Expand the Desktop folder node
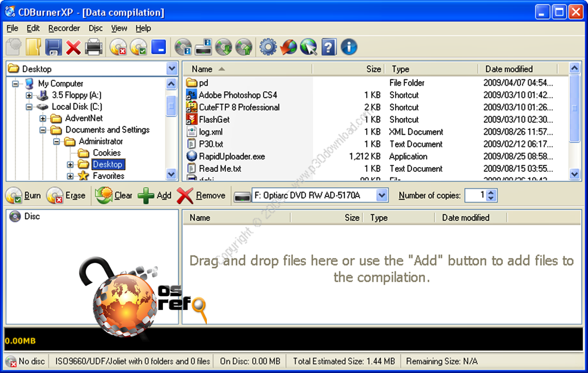This screenshot has width=588, height=373. (x=70, y=165)
